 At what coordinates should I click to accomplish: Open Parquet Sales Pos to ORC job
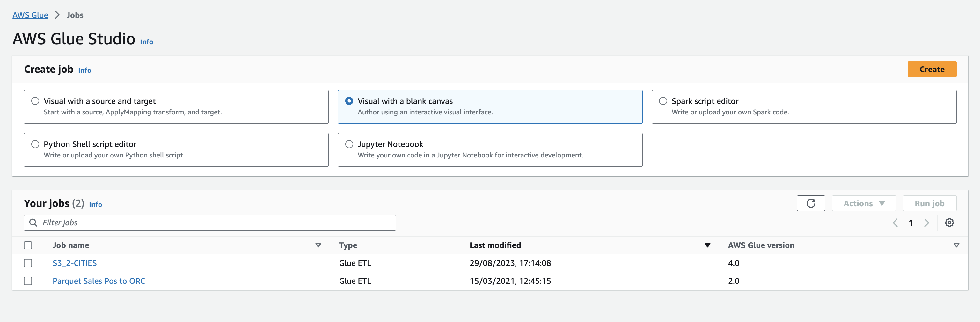(x=99, y=281)
